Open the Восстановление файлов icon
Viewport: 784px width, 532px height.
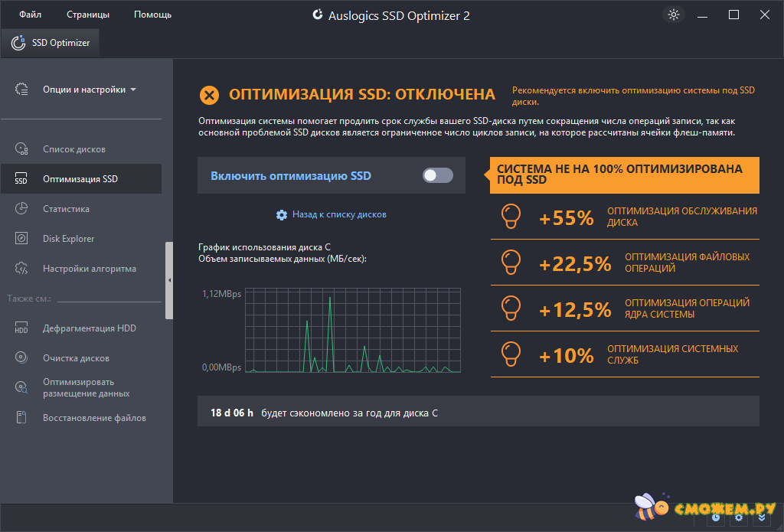(21, 418)
